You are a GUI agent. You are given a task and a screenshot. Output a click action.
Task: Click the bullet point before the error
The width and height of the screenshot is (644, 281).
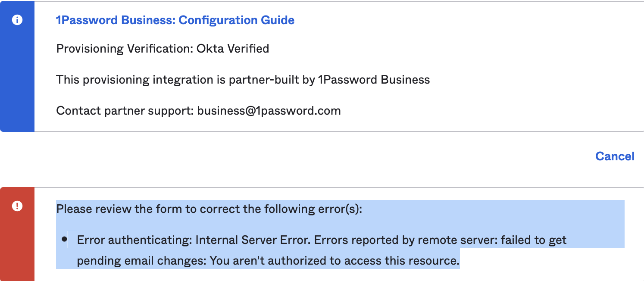pos(65,239)
